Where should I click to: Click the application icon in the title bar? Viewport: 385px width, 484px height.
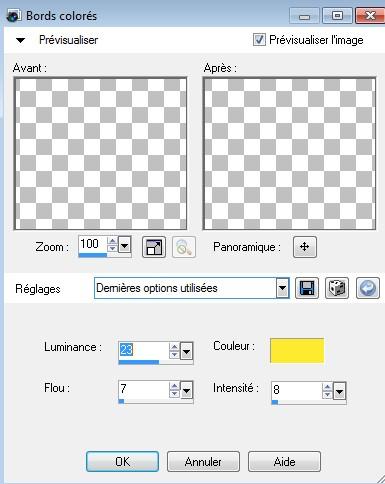tap(13, 16)
